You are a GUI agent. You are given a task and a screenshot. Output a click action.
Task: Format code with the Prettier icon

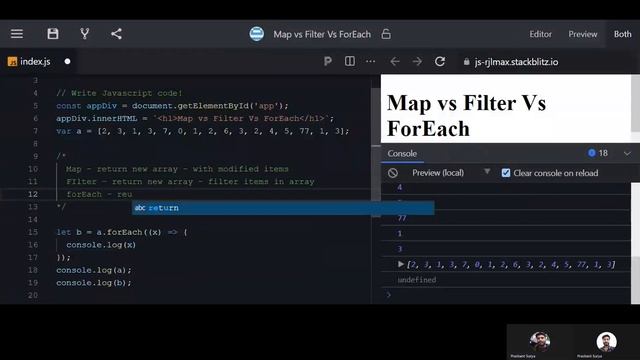click(327, 62)
